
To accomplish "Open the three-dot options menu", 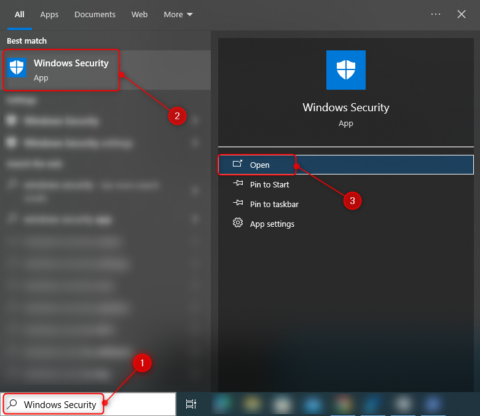I will point(435,14).
